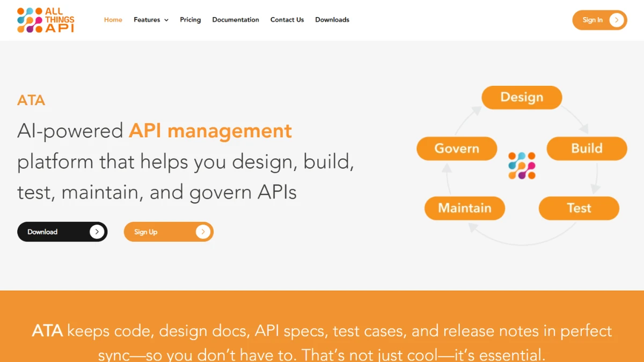Select the Design bubble in the lifecycle diagram
This screenshot has width=644, height=362.
point(522,97)
